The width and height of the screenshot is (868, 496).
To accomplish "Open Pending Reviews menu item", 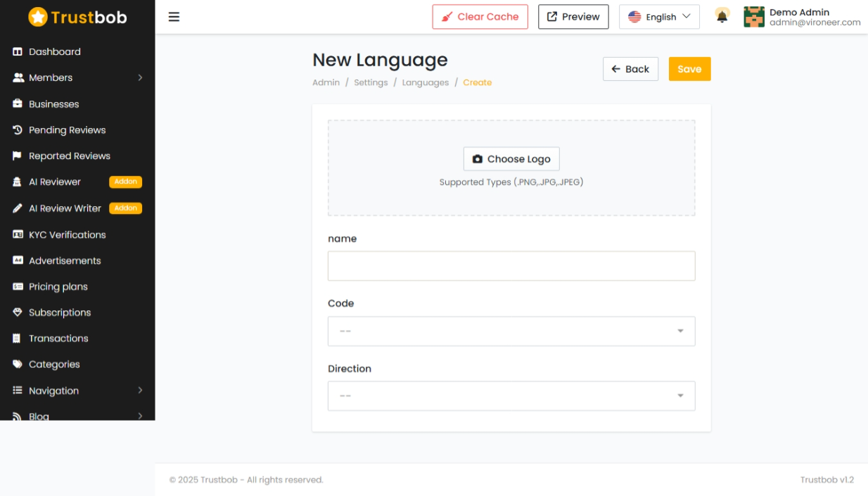I will click(68, 130).
